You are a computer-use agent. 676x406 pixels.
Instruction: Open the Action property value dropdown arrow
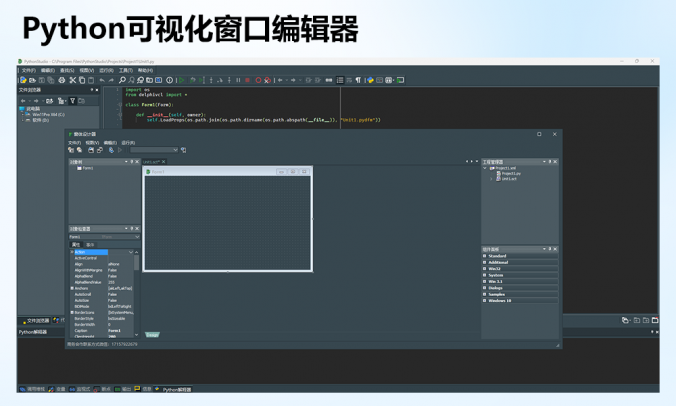tap(131, 252)
